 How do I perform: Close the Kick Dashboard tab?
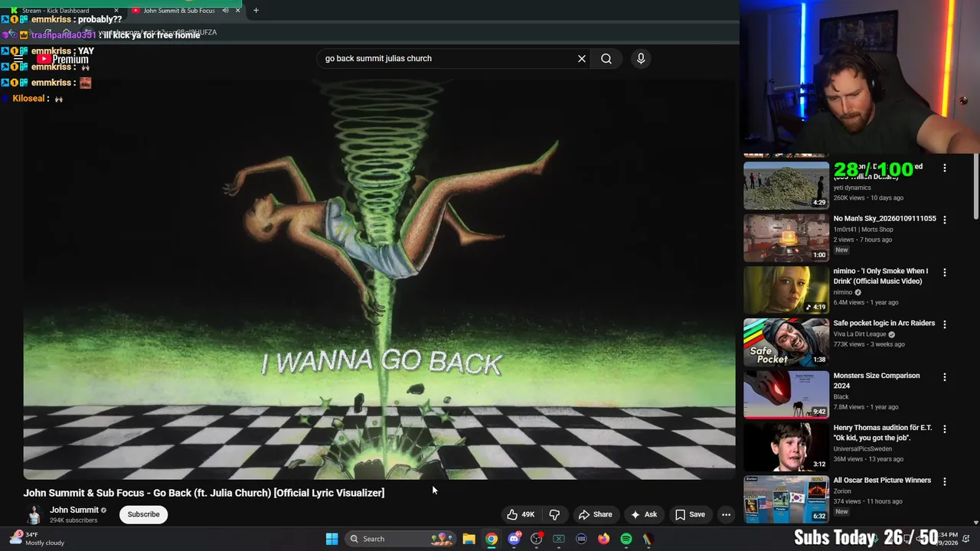(x=116, y=11)
